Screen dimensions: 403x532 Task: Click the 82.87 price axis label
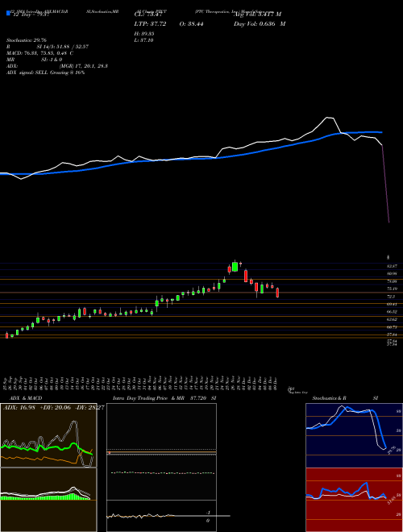[393, 267]
